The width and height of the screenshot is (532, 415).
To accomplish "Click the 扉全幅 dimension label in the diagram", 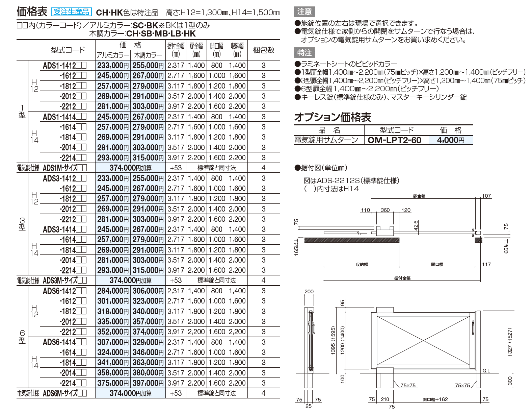I will (419, 196).
